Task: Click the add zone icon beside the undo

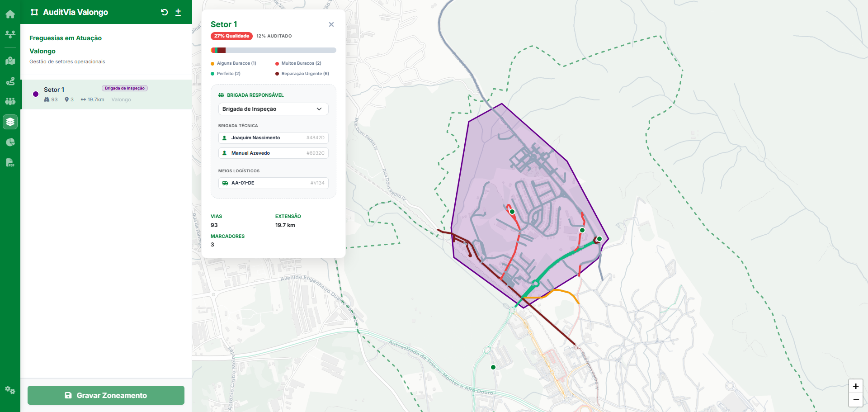Action: [x=179, y=12]
